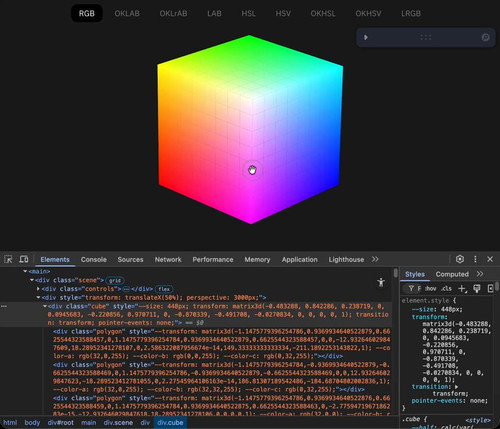Expand the div class controls node
The height and width of the screenshot is (429, 500).
[38, 289]
